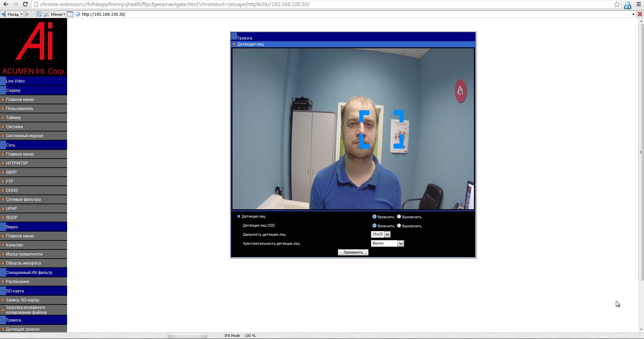Open the Меню tools dropdown
The height and width of the screenshot is (339, 644).
[55, 14]
